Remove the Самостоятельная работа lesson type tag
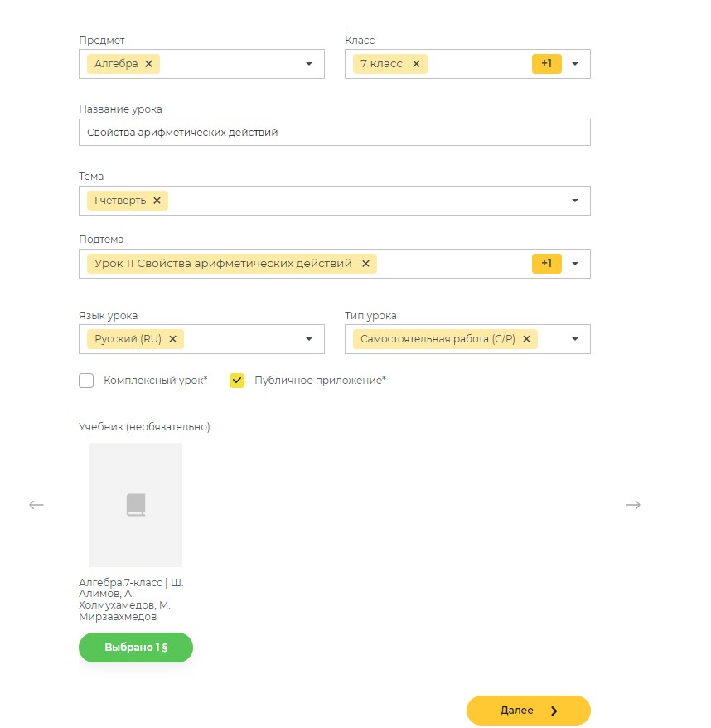 click(x=526, y=339)
